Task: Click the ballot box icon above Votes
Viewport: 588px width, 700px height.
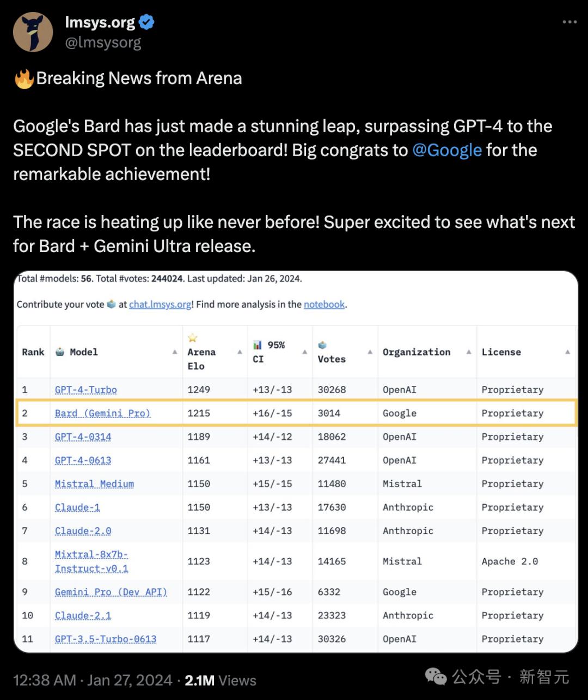Action: click(322, 345)
